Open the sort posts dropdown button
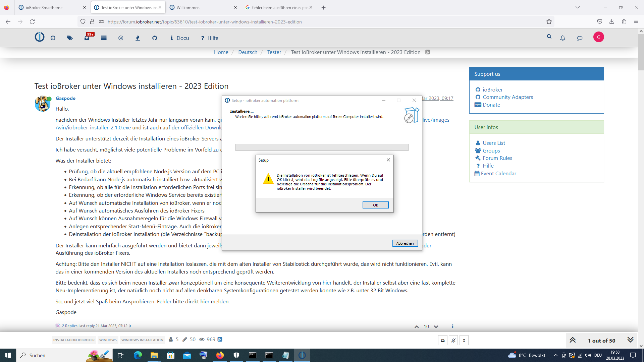The width and height of the screenshot is (644, 362). (464, 341)
